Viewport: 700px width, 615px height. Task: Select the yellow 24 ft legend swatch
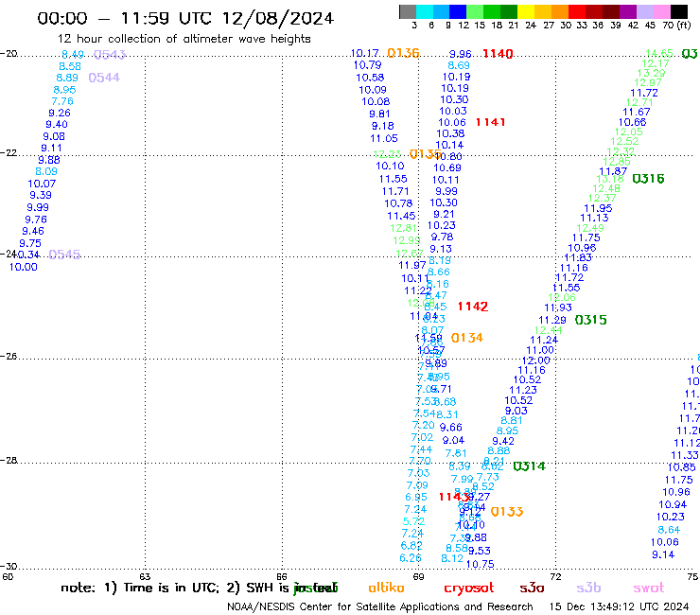[526, 11]
